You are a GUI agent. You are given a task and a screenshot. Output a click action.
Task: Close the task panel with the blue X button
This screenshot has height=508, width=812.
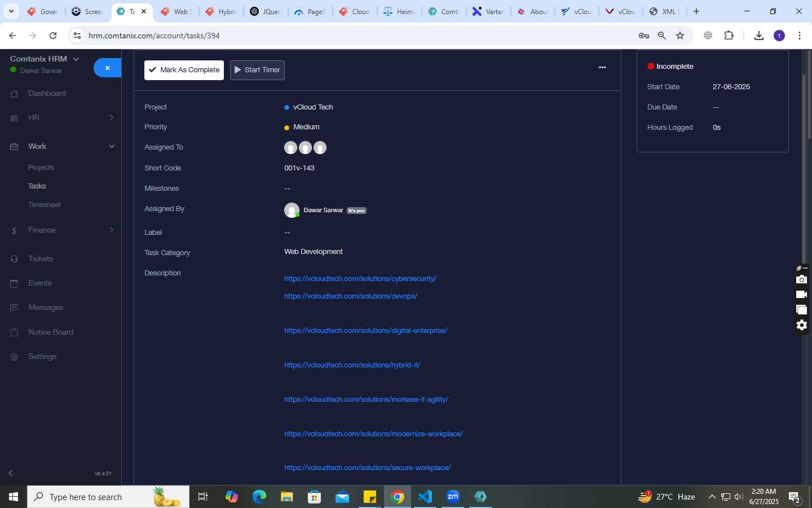click(x=107, y=68)
